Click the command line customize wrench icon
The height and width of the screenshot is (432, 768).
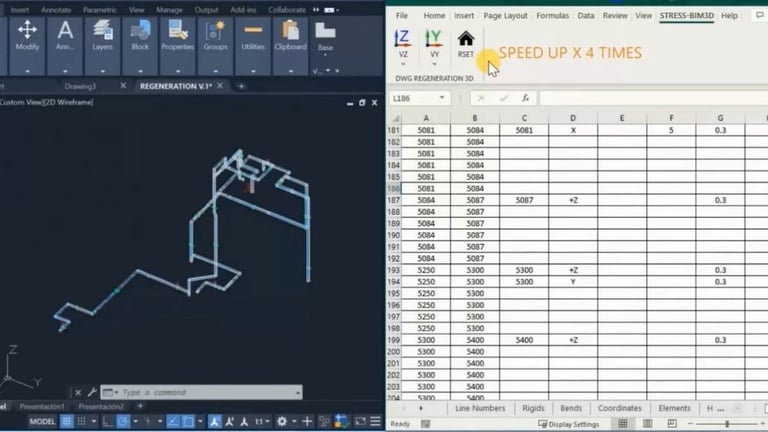[x=92, y=392]
